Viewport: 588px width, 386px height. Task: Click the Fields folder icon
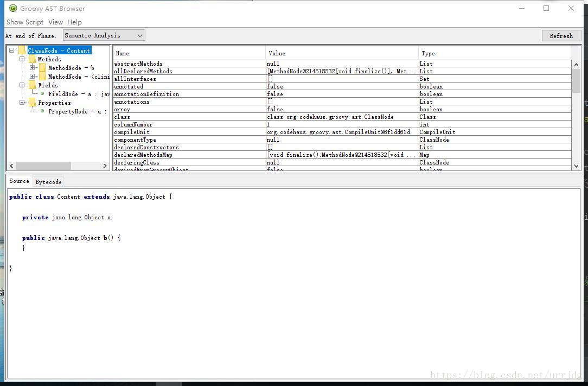32,85
